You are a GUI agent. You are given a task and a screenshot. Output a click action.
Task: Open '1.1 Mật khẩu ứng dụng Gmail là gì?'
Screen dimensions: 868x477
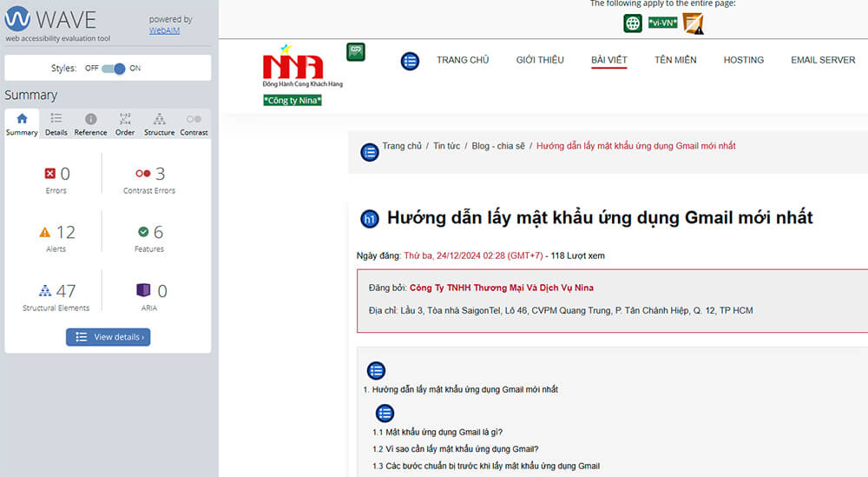pos(437,432)
